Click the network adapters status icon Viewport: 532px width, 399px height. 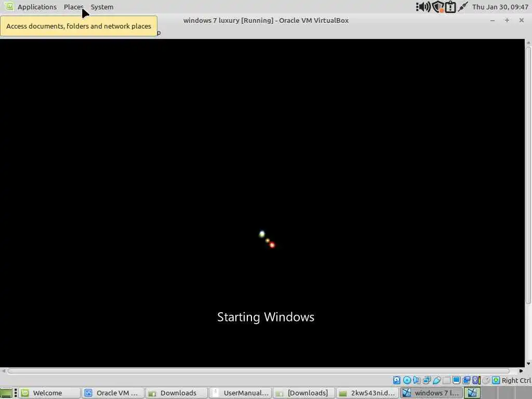[x=427, y=380]
